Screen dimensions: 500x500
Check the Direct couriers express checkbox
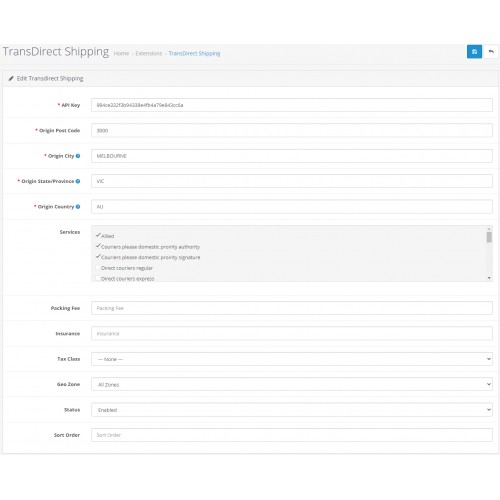98,278
